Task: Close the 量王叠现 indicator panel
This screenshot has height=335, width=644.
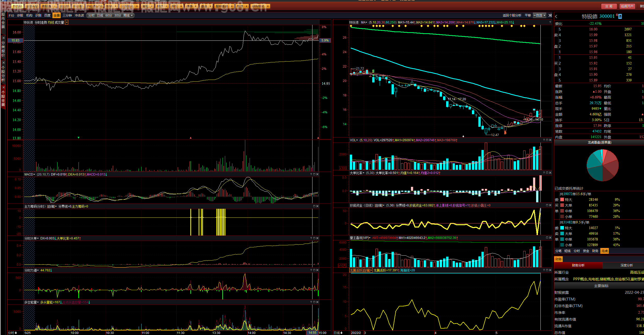Action: (x=550, y=238)
